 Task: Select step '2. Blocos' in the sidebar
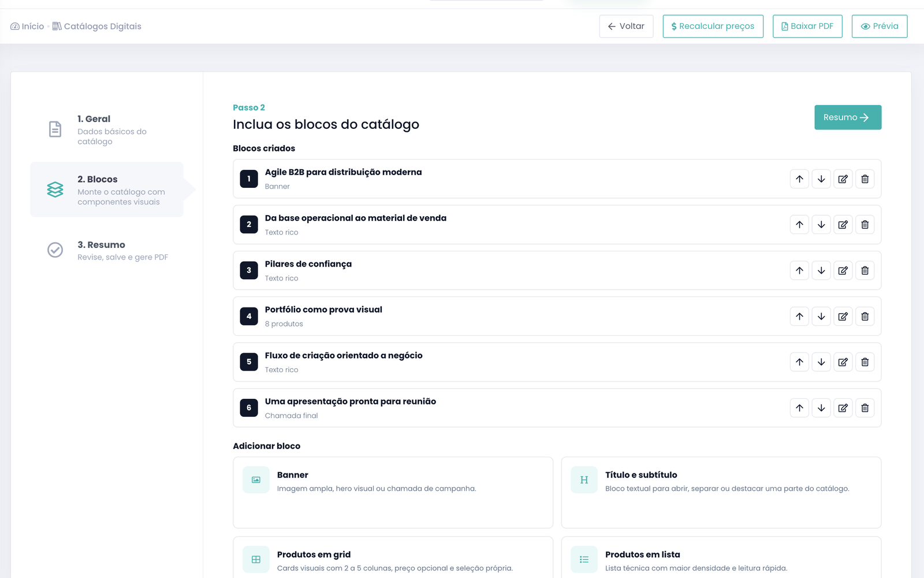click(107, 190)
